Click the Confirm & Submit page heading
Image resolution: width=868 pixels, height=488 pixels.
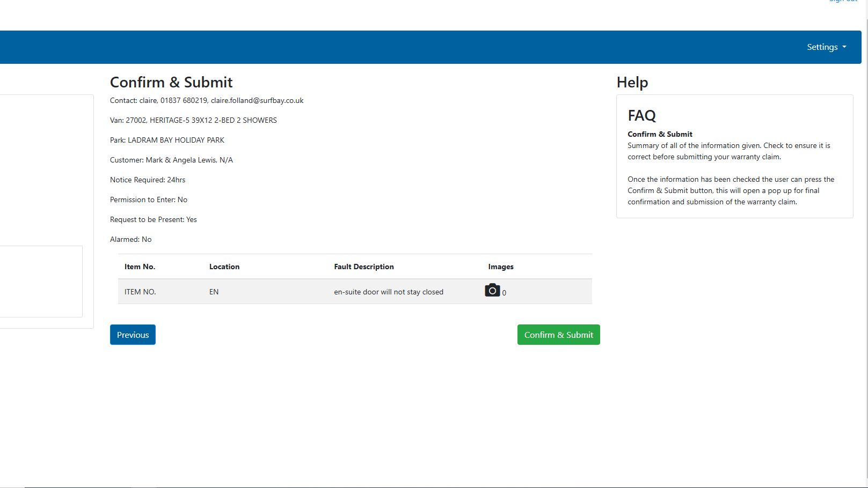click(171, 82)
